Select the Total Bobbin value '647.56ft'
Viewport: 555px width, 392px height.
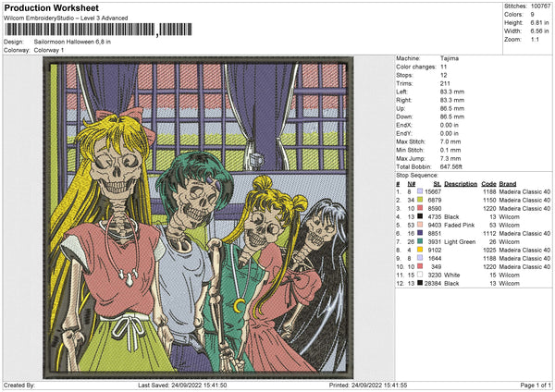click(x=451, y=166)
